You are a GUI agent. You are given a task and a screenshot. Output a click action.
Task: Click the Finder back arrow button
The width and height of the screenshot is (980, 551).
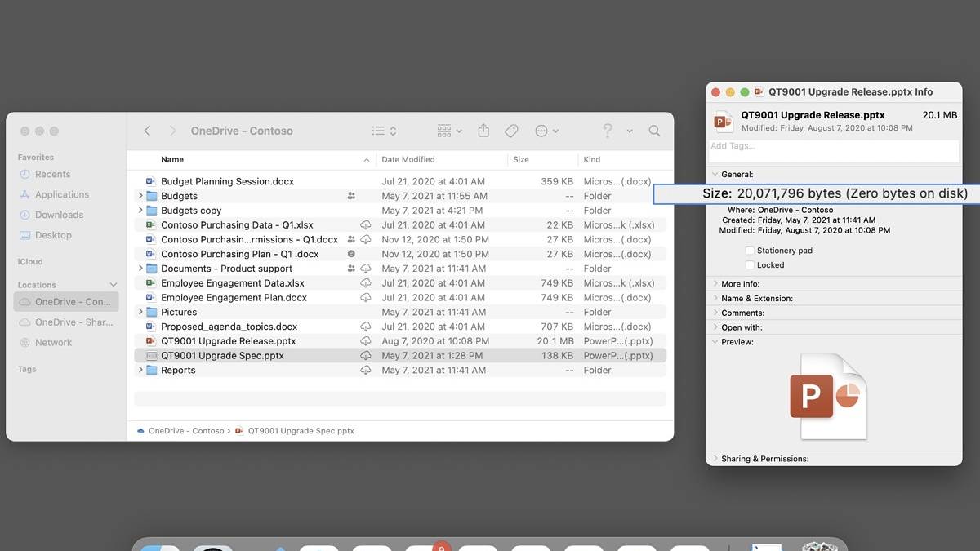click(147, 131)
